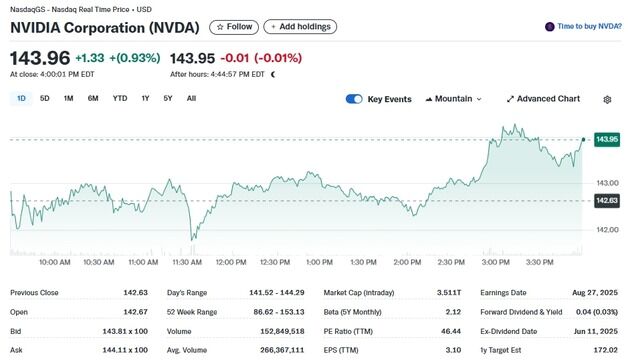Click the 143.96 closing price
The image size is (628, 364).
pos(40,58)
